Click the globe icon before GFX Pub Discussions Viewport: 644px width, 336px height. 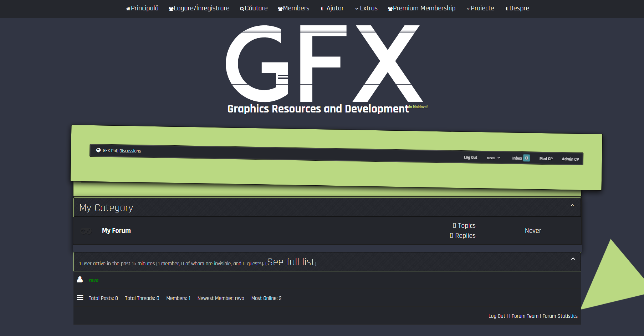point(98,150)
